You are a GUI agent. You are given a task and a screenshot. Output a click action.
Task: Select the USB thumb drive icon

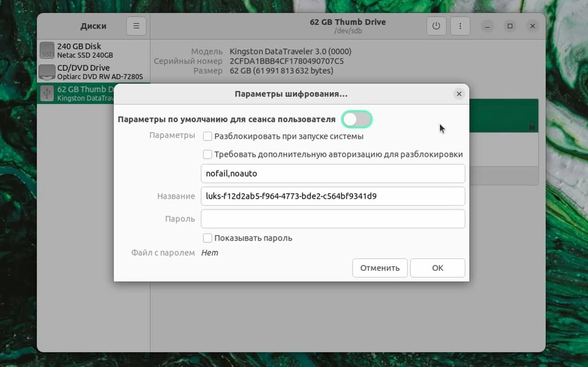pos(47,93)
